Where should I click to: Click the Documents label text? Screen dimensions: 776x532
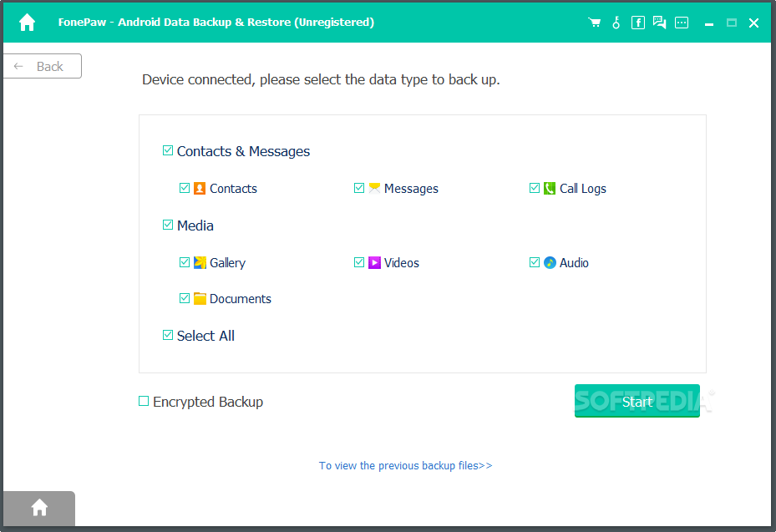point(240,299)
